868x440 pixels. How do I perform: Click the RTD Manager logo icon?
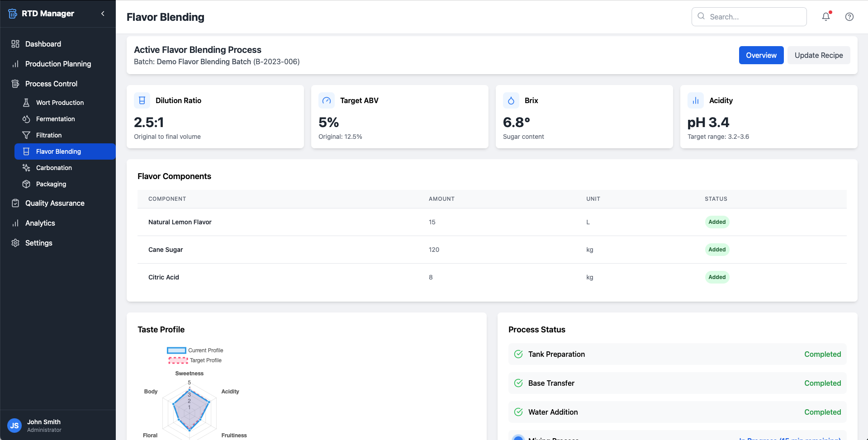pyautogui.click(x=13, y=14)
